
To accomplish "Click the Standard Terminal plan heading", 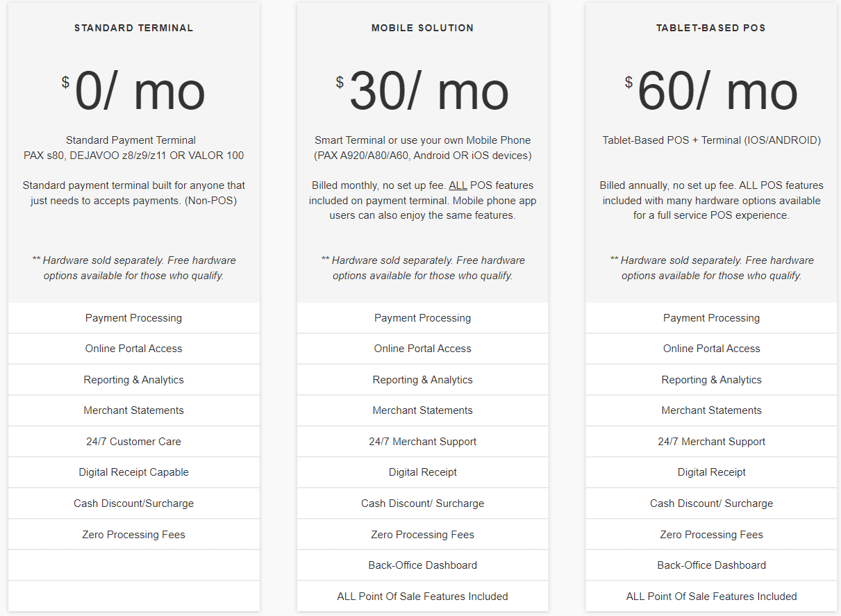I will coord(134,28).
